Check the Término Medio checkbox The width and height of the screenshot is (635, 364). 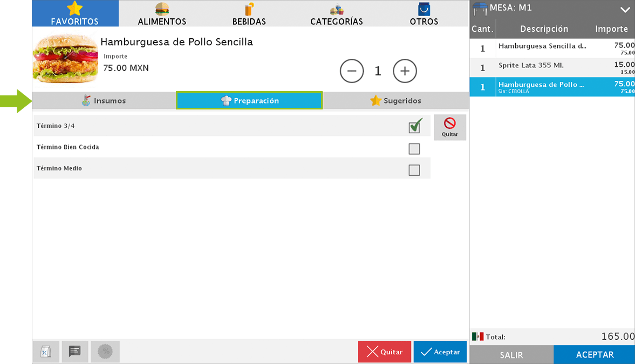tap(414, 170)
